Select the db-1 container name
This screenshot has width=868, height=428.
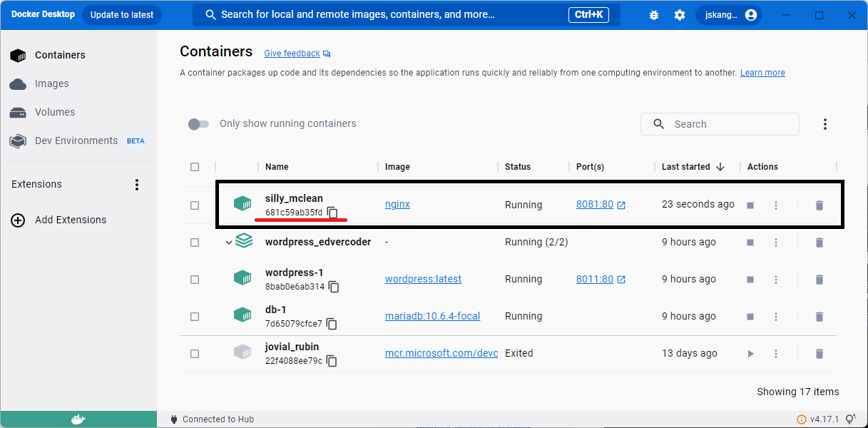[275, 310]
